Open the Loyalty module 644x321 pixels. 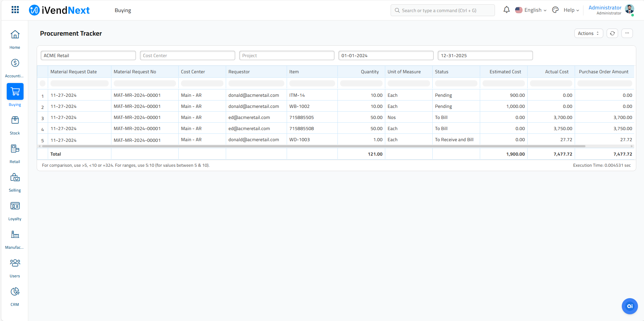coord(15,210)
